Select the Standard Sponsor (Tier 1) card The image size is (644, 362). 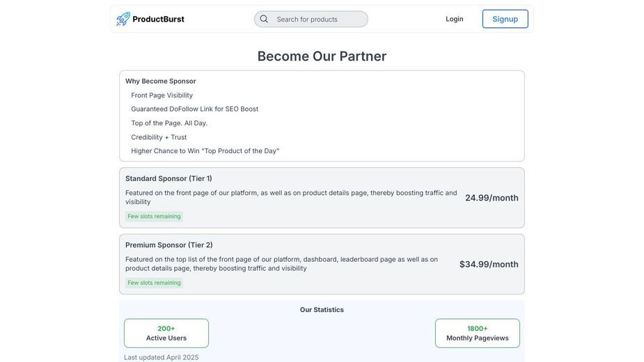click(322, 198)
